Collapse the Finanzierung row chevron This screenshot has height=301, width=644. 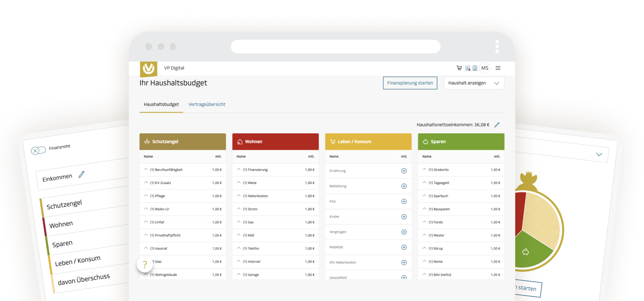(239, 170)
